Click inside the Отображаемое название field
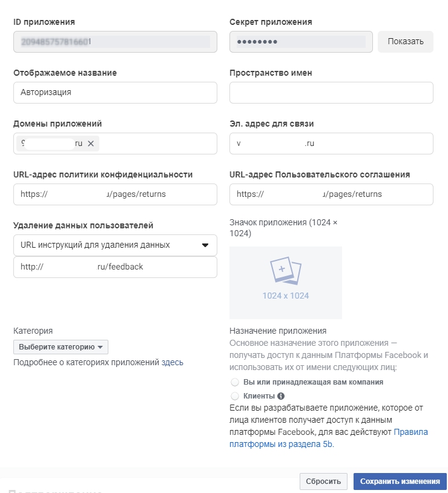 click(115, 92)
